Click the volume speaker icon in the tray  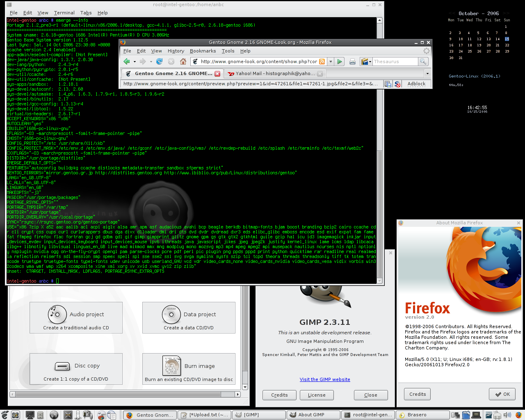click(x=507, y=415)
